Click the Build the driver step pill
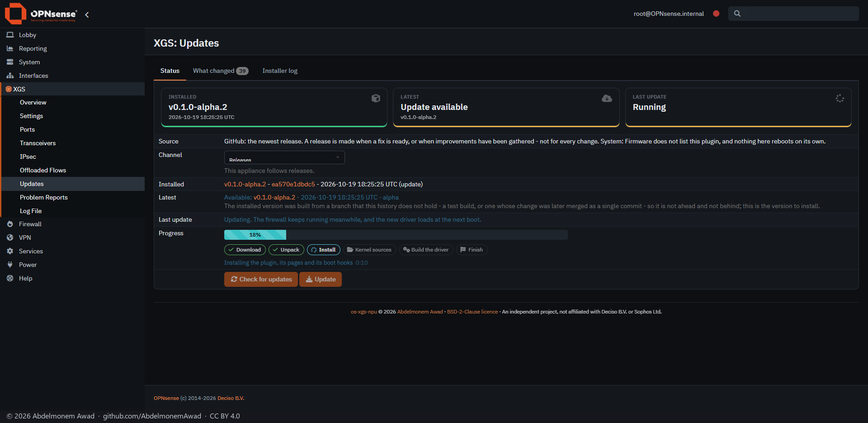 pyautogui.click(x=426, y=250)
